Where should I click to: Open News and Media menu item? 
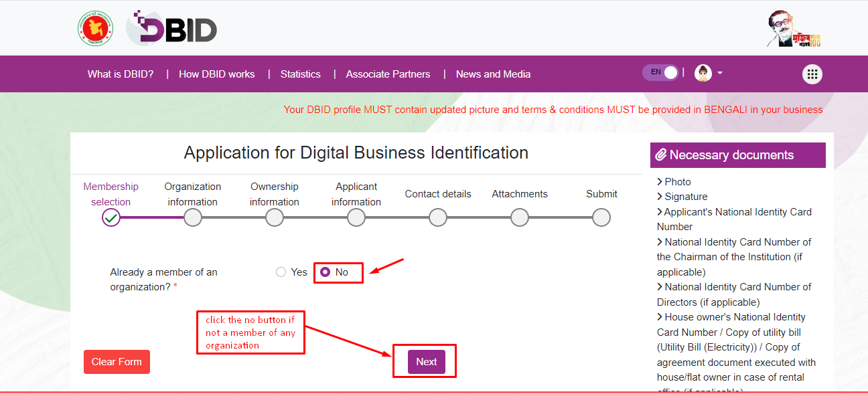pos(494,74)
